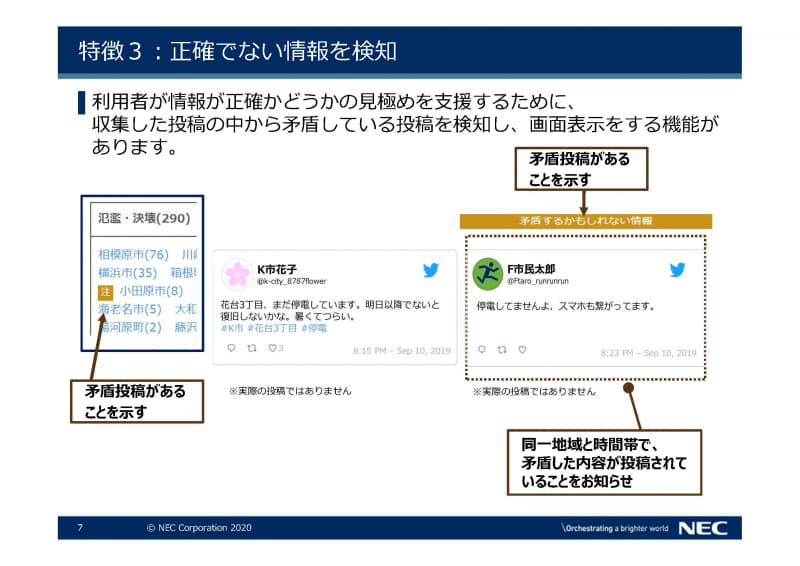Viewport: 800px width, 566px height.
Task: Open 相模原市(76) link
Action: click(x=133, y=254)
